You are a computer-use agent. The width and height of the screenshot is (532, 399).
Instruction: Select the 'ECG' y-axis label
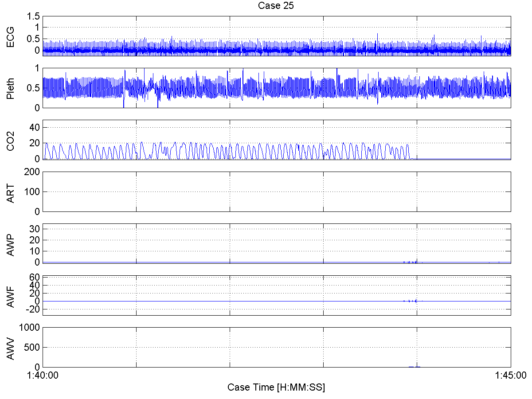pyautogui.click(x=10, y=36)
